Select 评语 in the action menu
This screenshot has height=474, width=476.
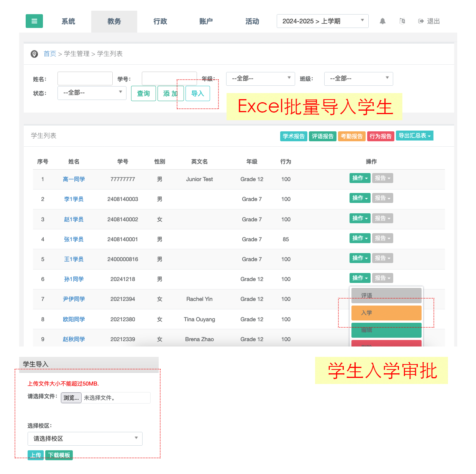(386, 296)
